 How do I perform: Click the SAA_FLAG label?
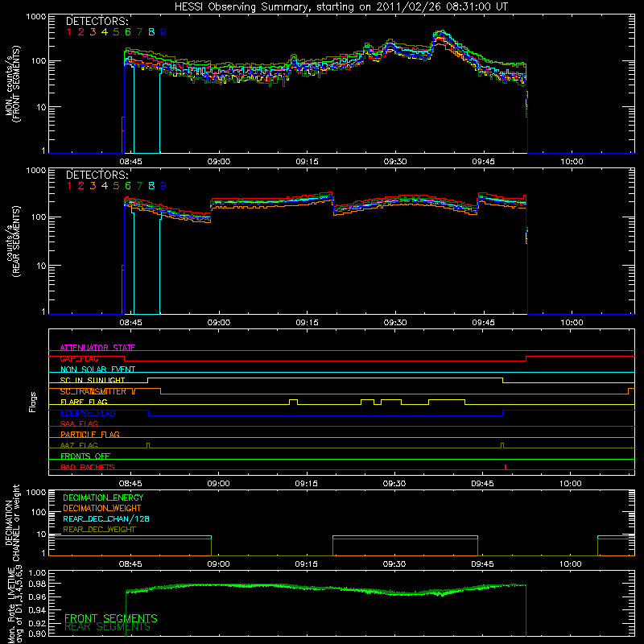pos(79,423)
